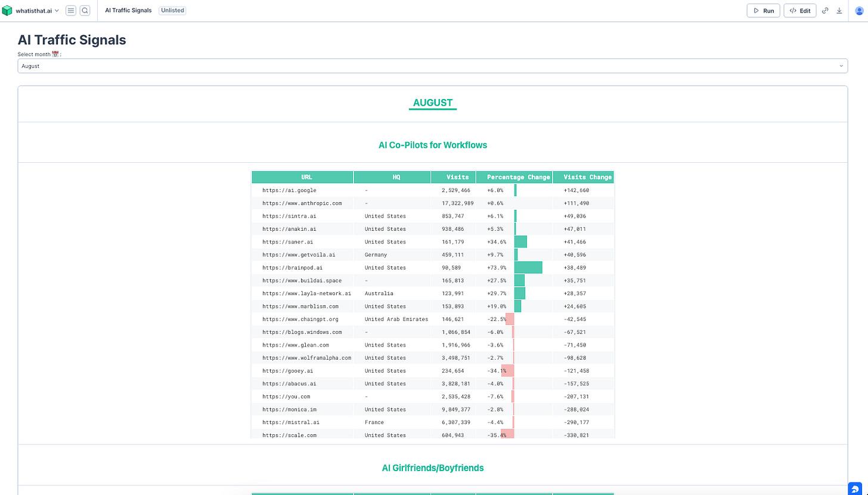Open the Edit code button

(x=800, y=11)
